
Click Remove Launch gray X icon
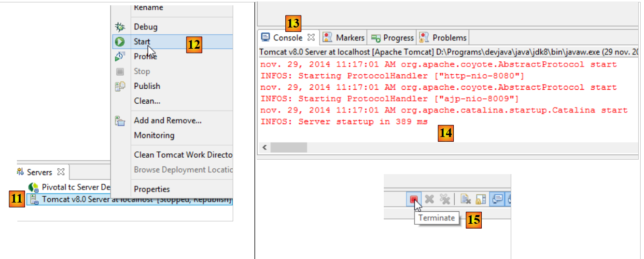[429, 199]
